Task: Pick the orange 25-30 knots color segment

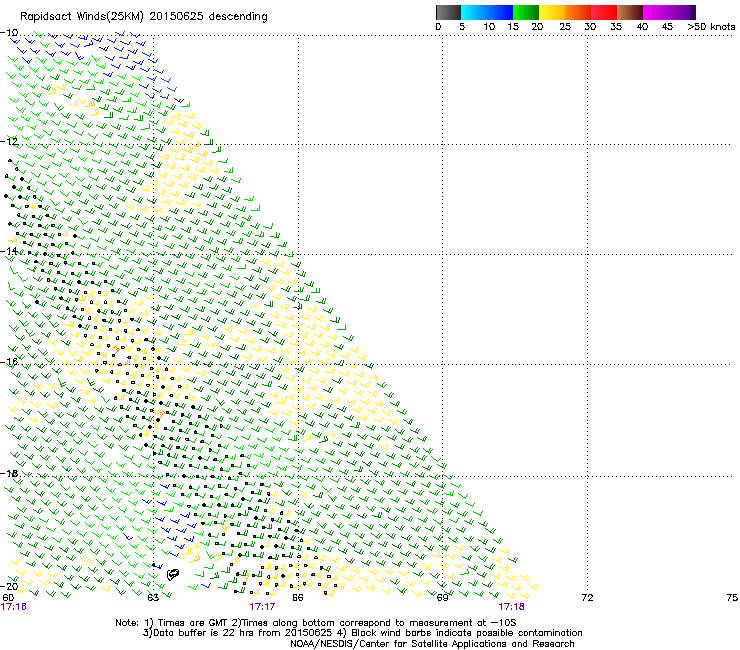Action: (x=578, y=12)
